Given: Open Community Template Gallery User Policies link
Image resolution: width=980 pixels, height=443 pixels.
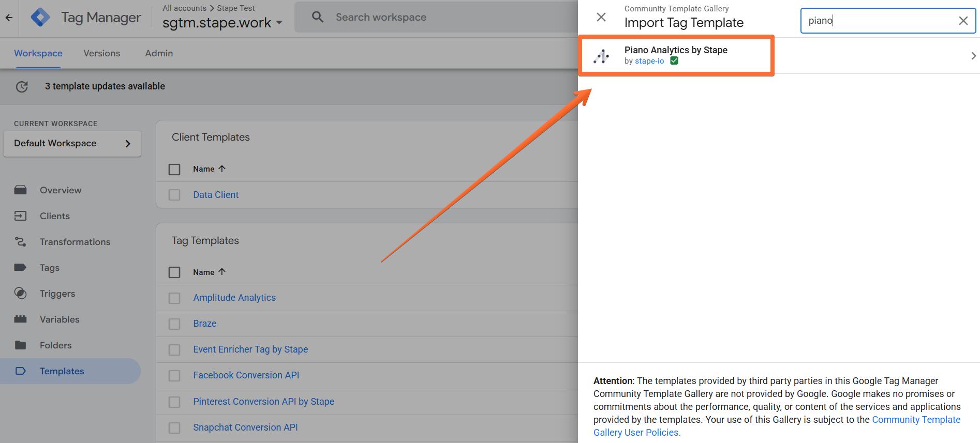Looking at the screenshot, I should (x=777, y=426).
